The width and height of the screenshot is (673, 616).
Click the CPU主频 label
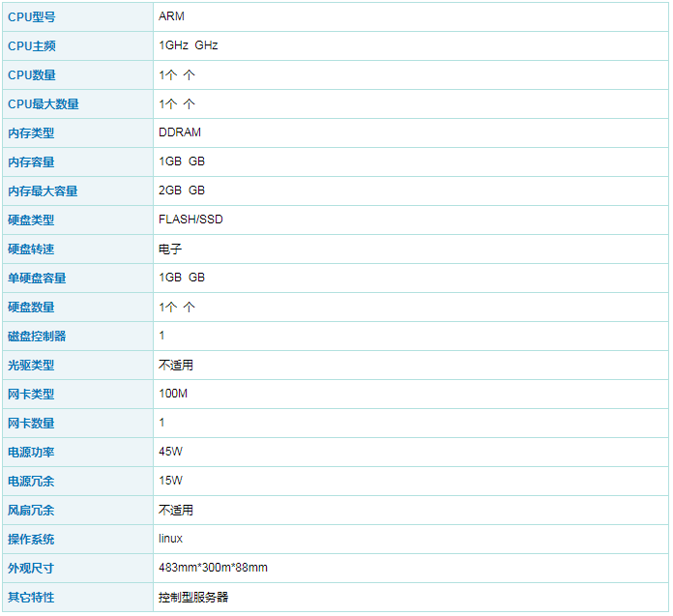[x=32, y=45]
